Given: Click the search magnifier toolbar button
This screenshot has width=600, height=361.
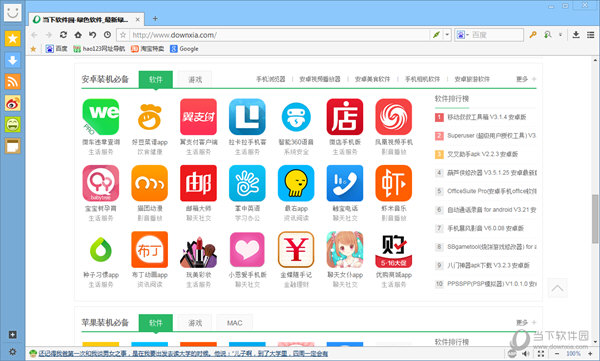Looking at the screenshot, I should [x=548, y=35].
